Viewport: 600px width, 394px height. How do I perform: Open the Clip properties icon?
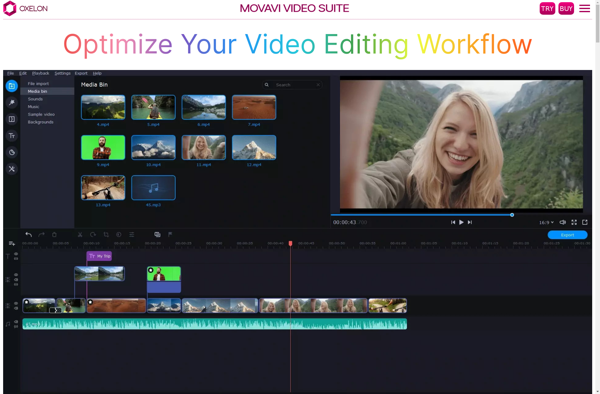point(132,234)
